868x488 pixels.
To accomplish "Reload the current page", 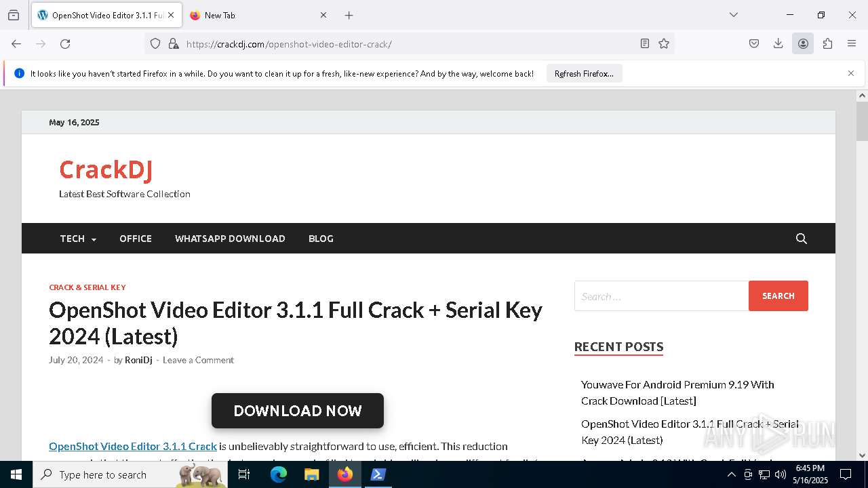I will [65, 44].
